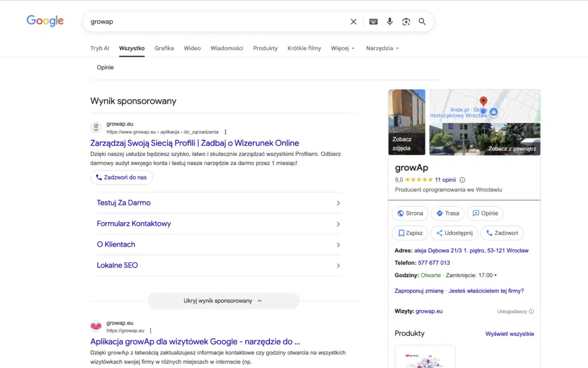Open the Wiadomości results tab

[x=226, y=48]
